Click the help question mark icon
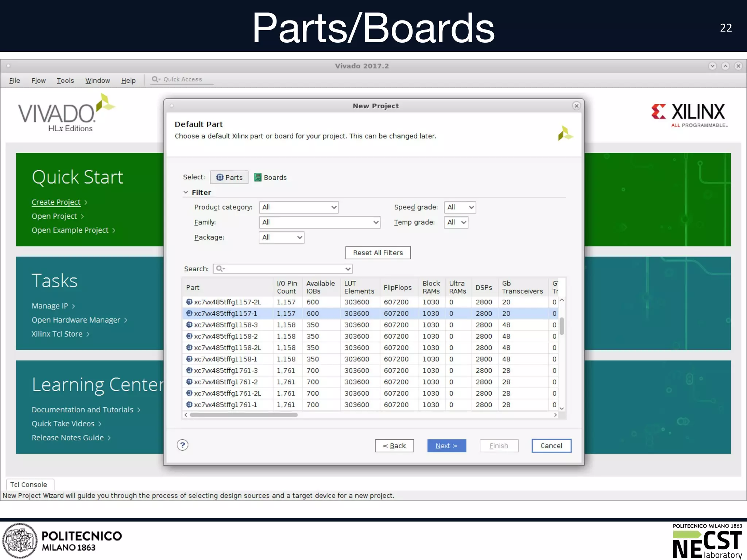 click(182, 445)
